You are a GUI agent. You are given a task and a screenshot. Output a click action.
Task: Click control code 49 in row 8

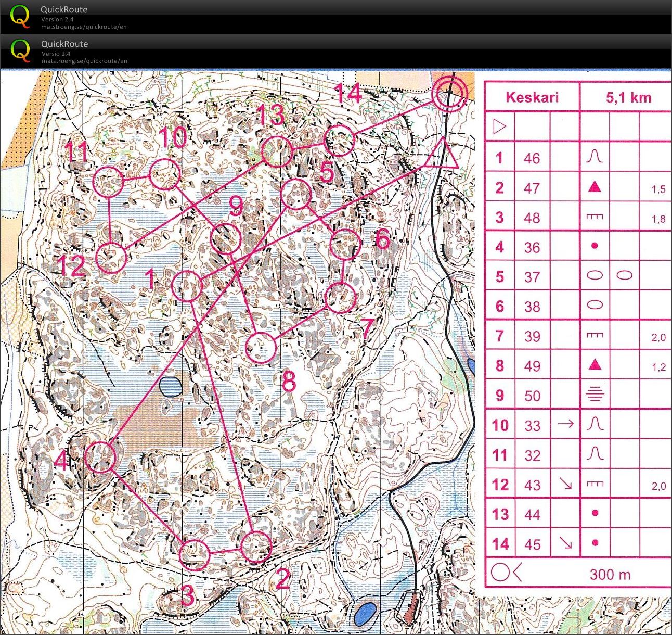(532, 366)
